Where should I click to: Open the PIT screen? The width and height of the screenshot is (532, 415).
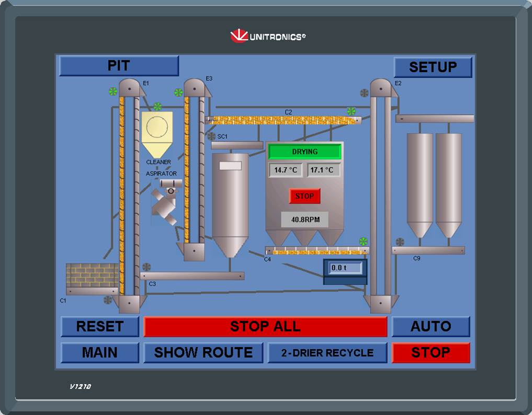coord(119,66)
